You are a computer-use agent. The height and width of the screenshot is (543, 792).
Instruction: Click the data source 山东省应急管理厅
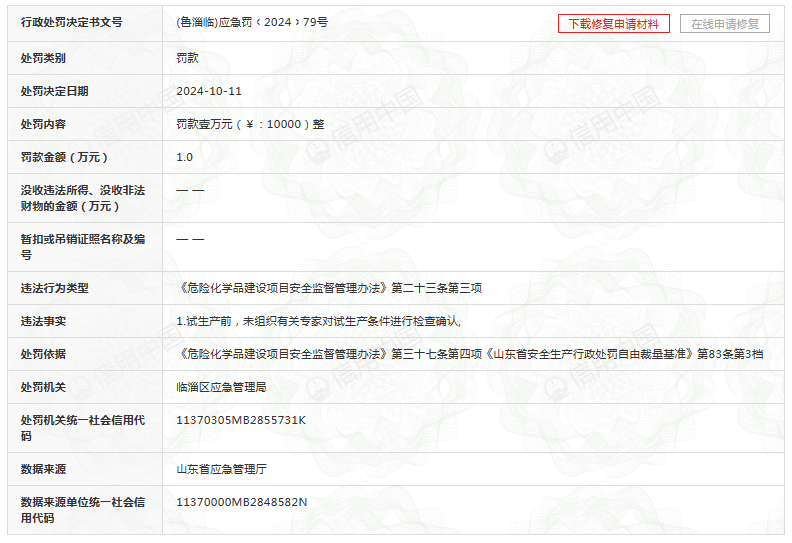(x=221, y=469)
